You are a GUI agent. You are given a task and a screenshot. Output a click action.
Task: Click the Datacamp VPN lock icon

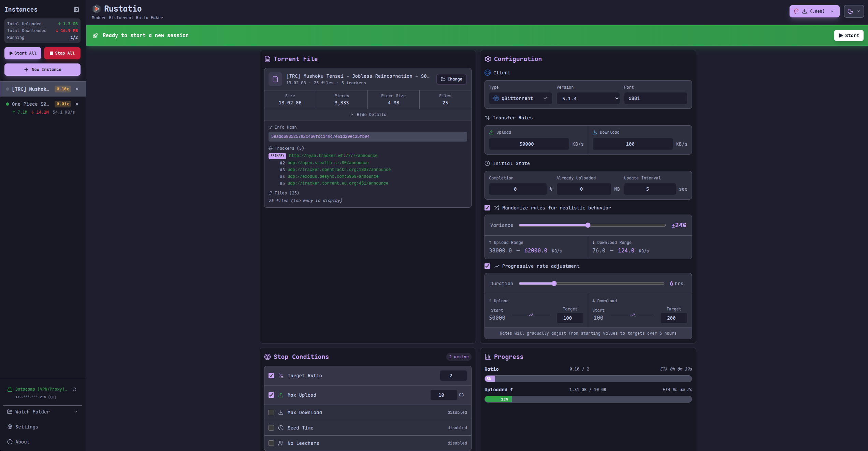(10, 389)
